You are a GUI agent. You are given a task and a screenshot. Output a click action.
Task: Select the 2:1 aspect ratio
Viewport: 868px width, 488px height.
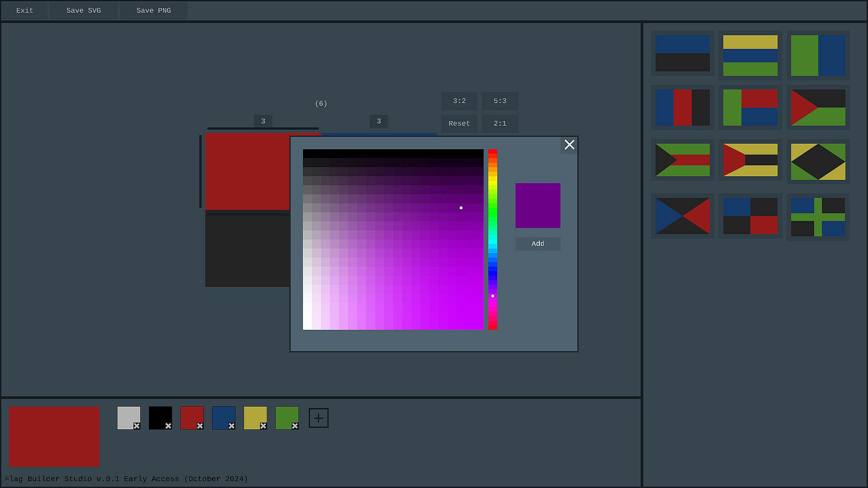click(500, 123)
